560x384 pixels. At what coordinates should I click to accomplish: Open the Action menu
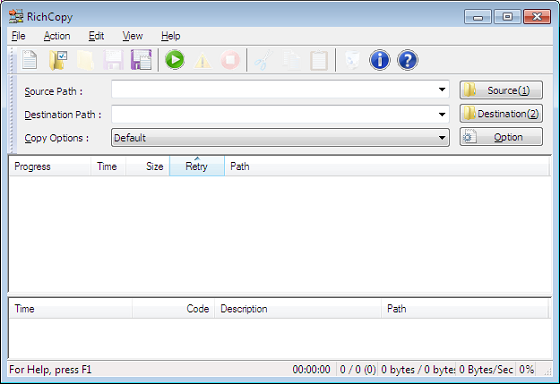coord(57,36)
